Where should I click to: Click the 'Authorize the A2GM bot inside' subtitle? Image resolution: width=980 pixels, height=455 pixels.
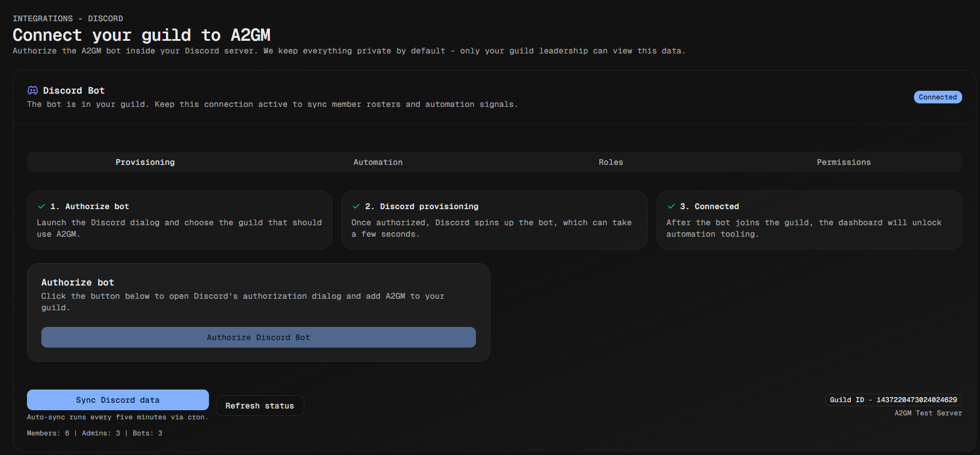(x=349, y=51)
